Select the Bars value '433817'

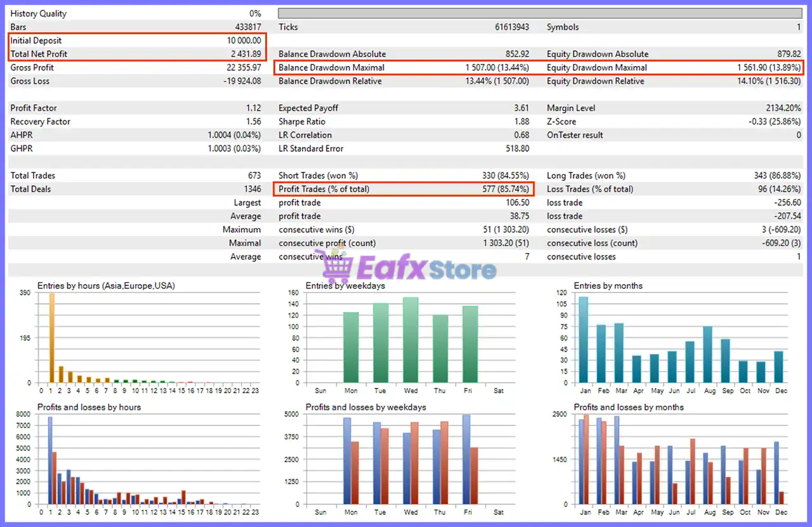247,27
